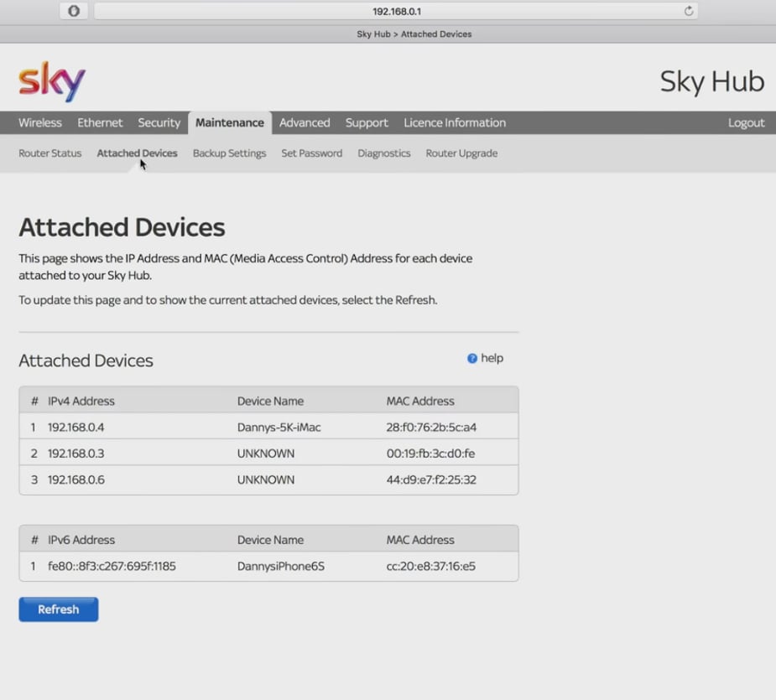776x700 pixels.
Task: Click the privacy shield icon beside address bar
Action: (74, 11)
